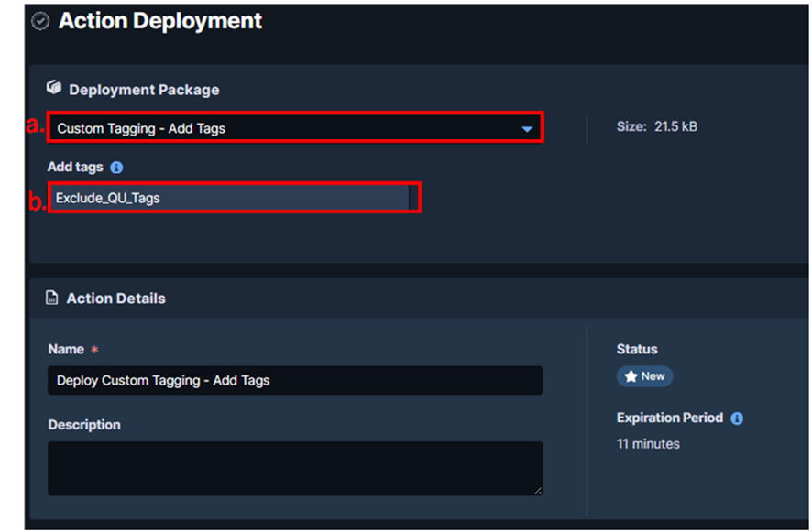Click the empty Description text area
This screenshot has height=532, width=812.
pos(295,468)
